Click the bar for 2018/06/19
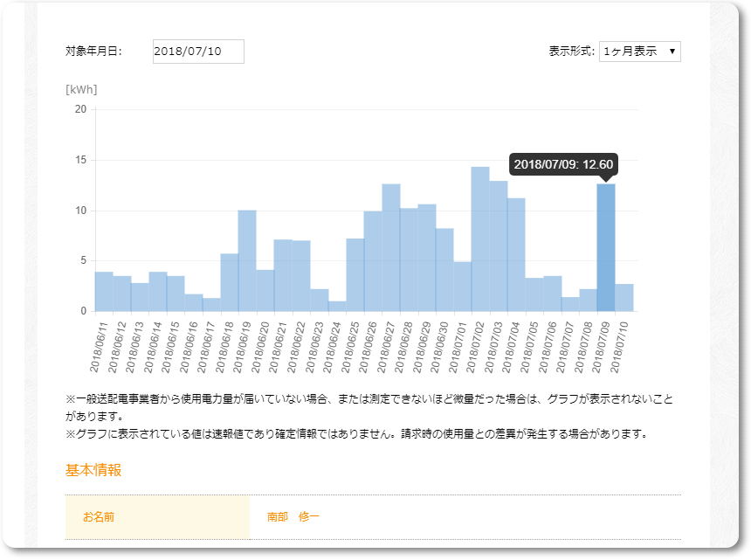 (247, 261)
